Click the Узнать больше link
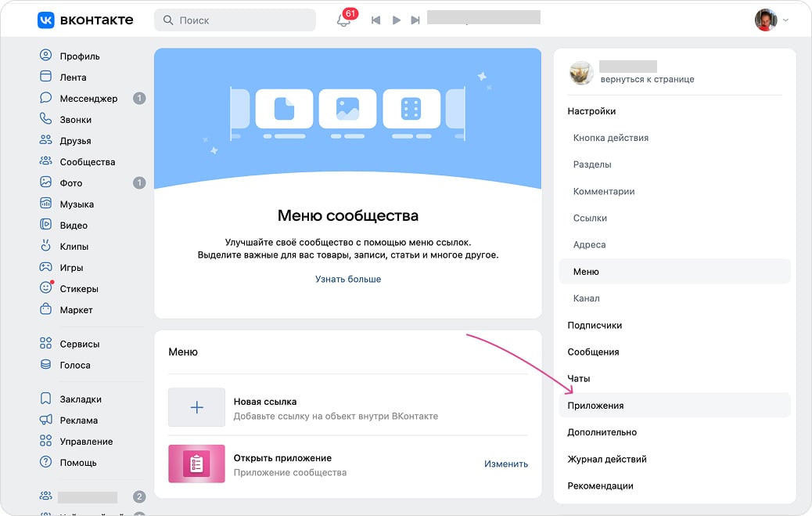This screenshot has width=812, height=516. pos(348,279)
